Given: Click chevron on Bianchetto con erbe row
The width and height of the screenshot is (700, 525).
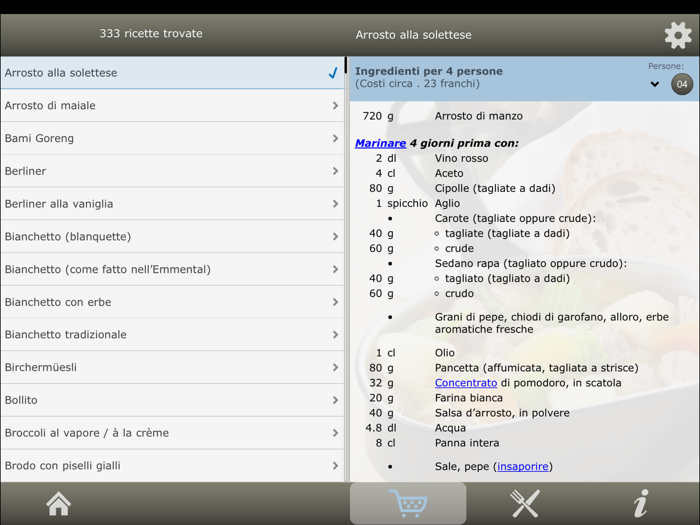Looking at the screenshot, I should (335, 302).
